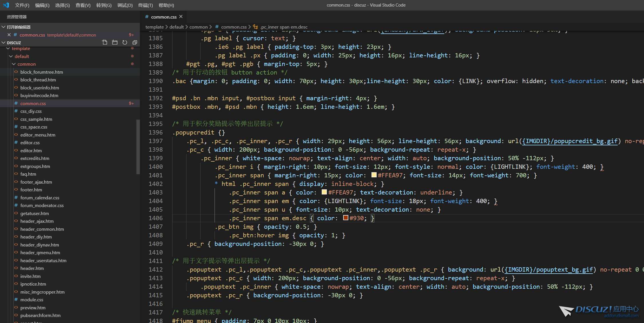
Task: Click the explorer vertical scrollbar
Action: [x=138, y=147]
